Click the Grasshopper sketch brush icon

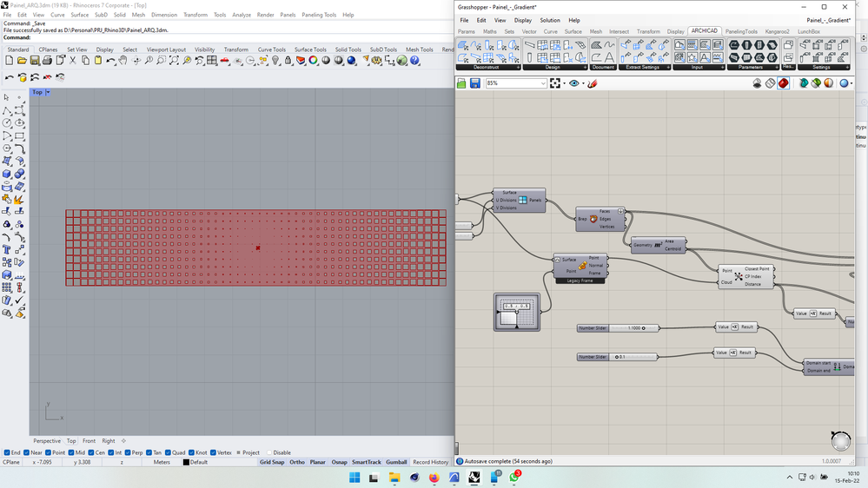(593, 83)
